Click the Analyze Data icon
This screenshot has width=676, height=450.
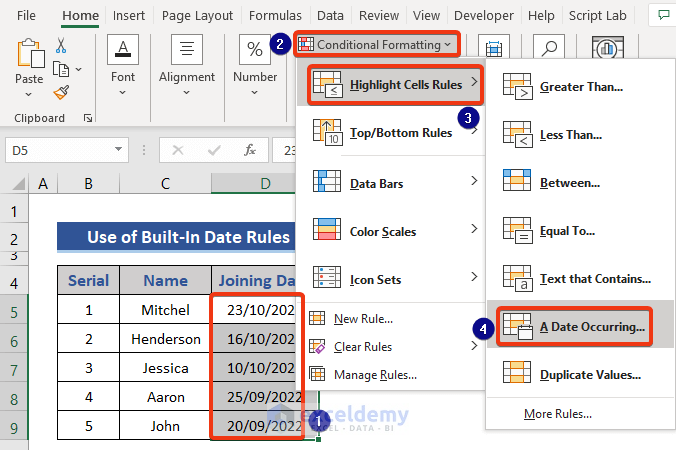[x=607, y=47]
